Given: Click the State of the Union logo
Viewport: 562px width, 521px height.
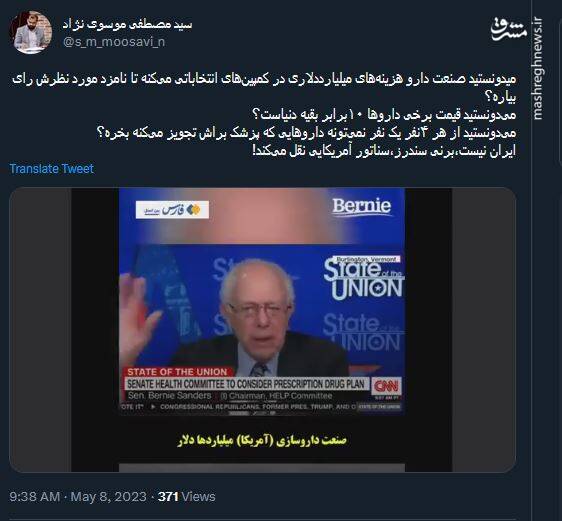Looking at the screenshot, I should click(x=363, y=278).
